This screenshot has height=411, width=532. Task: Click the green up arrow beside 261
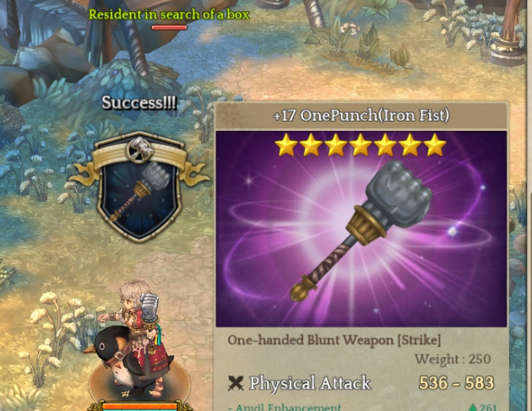[472, 407]
